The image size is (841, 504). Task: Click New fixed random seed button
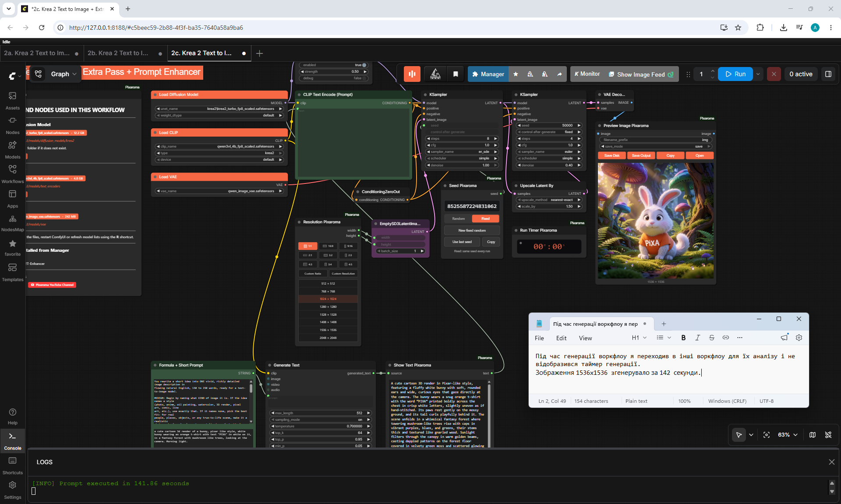tap(472, 230)
